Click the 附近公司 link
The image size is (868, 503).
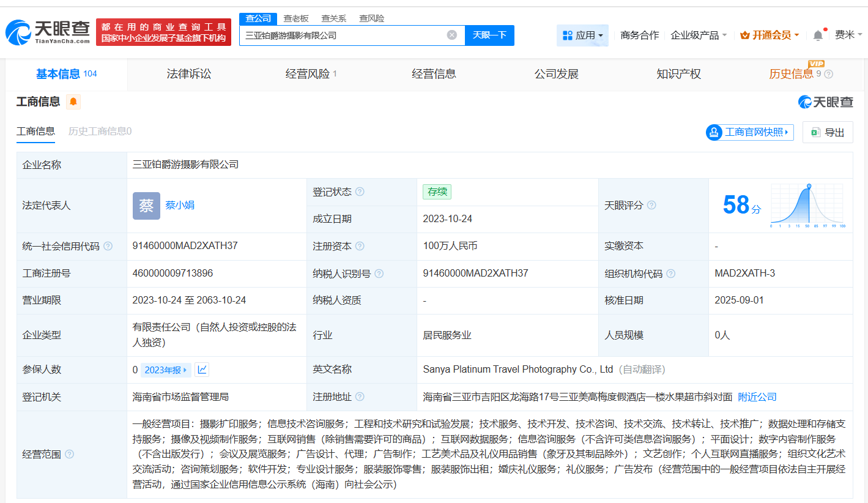[757, 397]
